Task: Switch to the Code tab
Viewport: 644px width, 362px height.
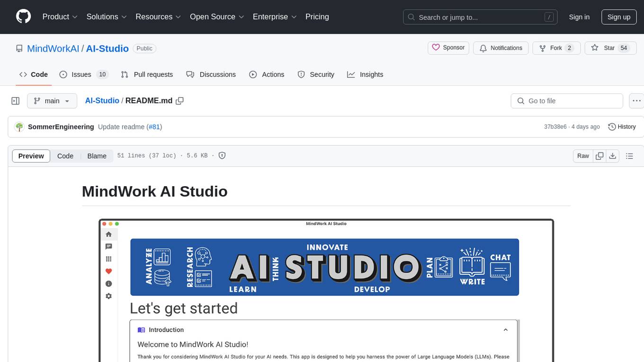Action: pos(34,74)
